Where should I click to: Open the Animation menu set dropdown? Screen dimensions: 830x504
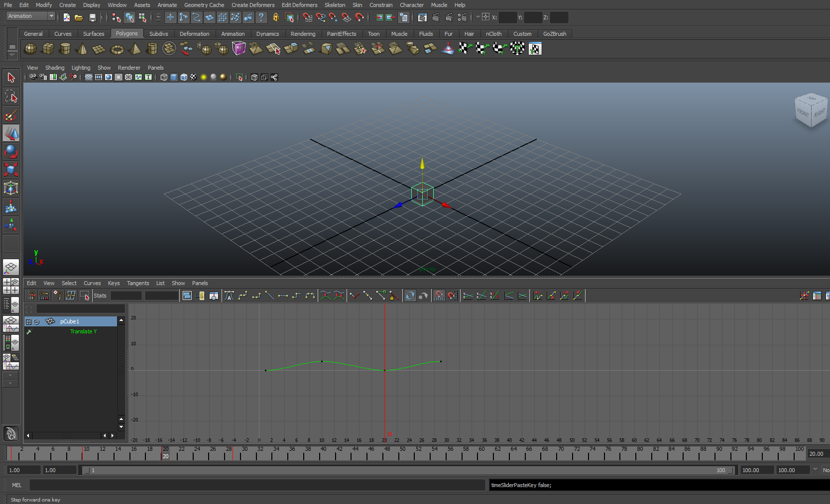(x=51, y=16)
